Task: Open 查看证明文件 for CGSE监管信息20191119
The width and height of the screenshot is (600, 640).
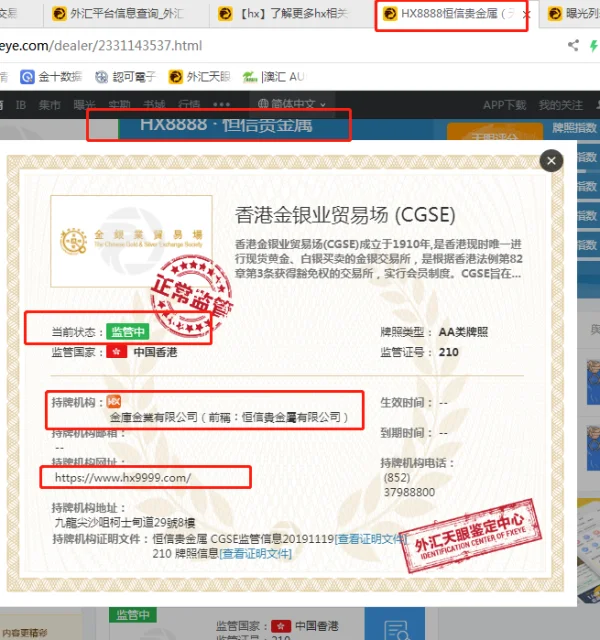Action: click(371, 539)
